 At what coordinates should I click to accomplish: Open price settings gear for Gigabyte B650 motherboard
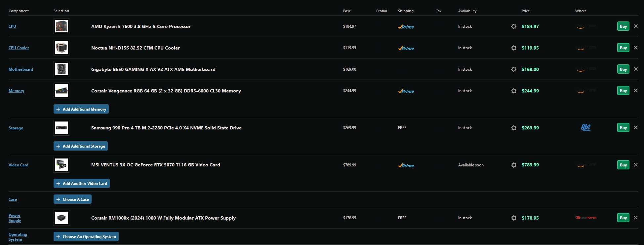pyautogui.click(x=513, y=69)
